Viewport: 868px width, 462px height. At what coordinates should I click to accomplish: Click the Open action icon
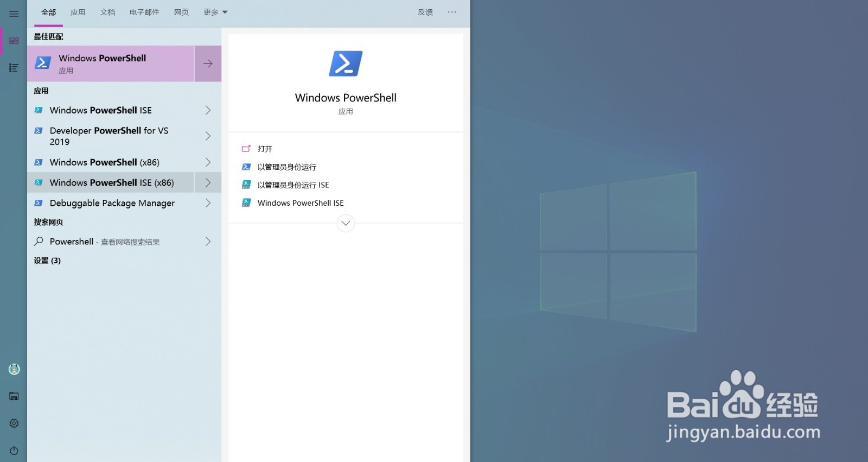coord(246,148)
